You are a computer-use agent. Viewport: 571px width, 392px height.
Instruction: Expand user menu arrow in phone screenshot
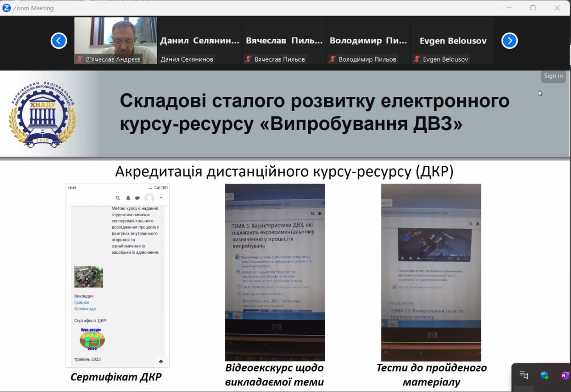(x=161, y=198)
